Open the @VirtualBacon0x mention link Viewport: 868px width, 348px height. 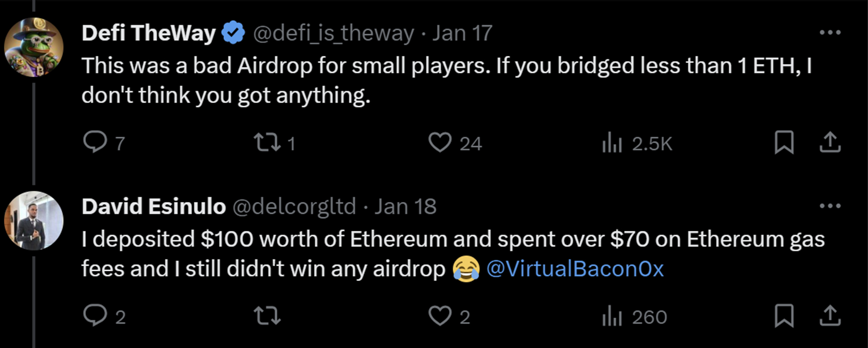tap(575, 269)
